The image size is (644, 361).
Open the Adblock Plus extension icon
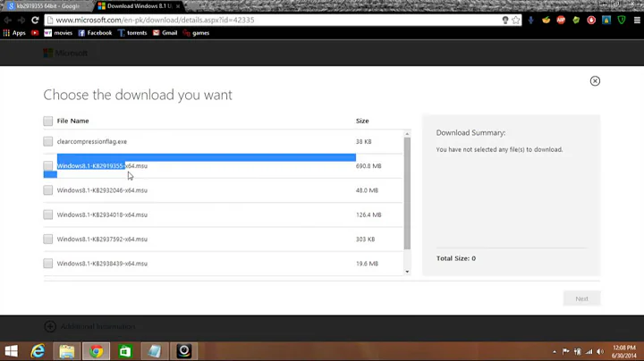pyautogui.click(x=561, y=20)
